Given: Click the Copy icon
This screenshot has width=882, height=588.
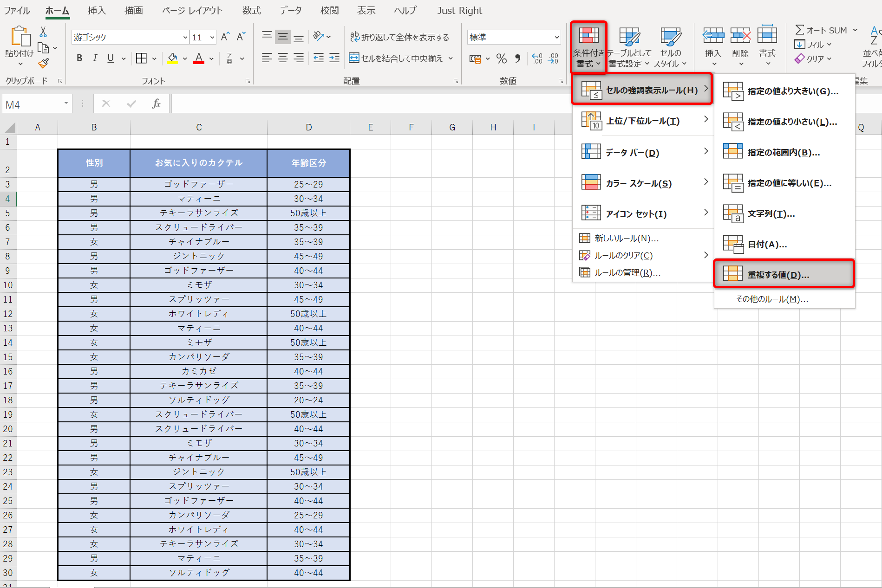Looking at the screenshot, I should point(43,48).
